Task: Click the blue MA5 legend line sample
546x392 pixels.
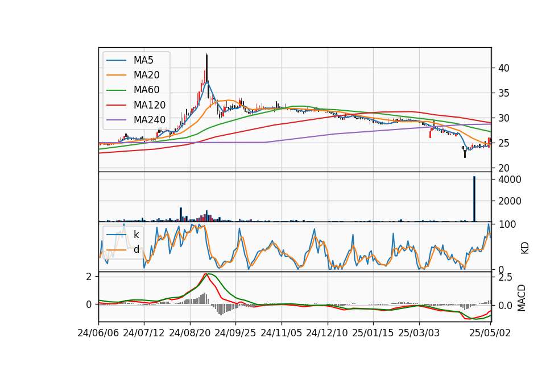Action: click(x=116, y=61)
